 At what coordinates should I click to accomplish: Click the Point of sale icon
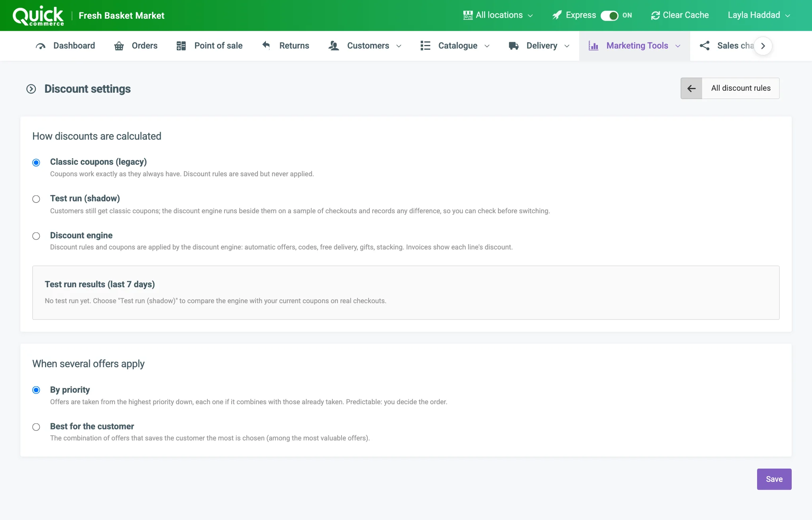181,46
